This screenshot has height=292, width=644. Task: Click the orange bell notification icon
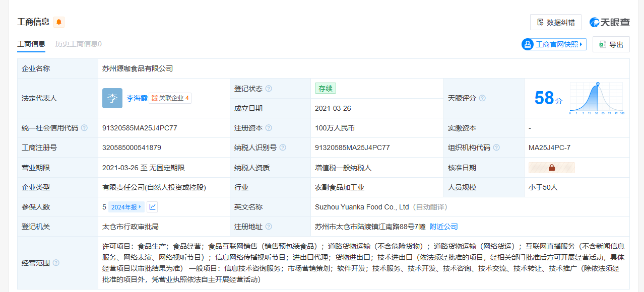pos(59,22)
